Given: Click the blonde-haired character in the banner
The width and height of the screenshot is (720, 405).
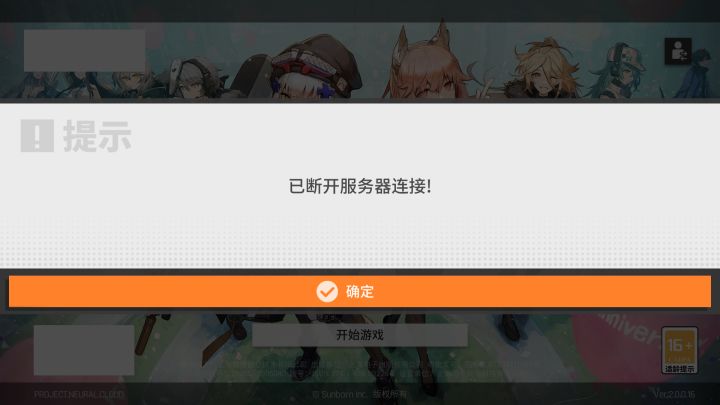Looking at the screenshot, I should click(x=544, y=69).
